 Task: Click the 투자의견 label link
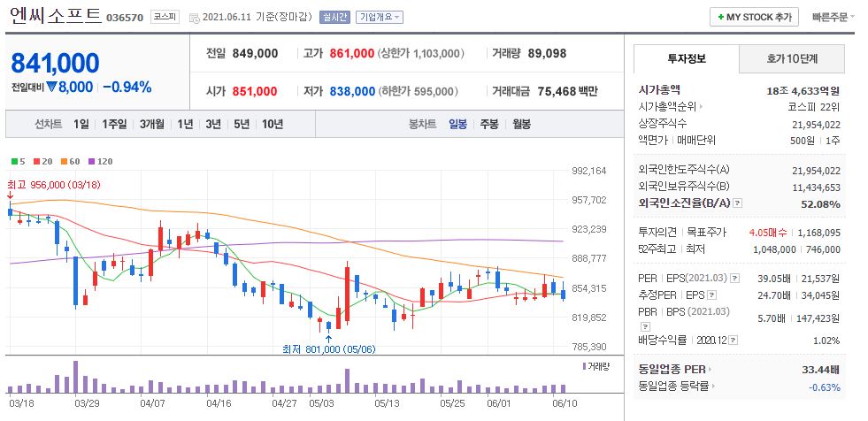pyautogui.click(x=657, y=233)
